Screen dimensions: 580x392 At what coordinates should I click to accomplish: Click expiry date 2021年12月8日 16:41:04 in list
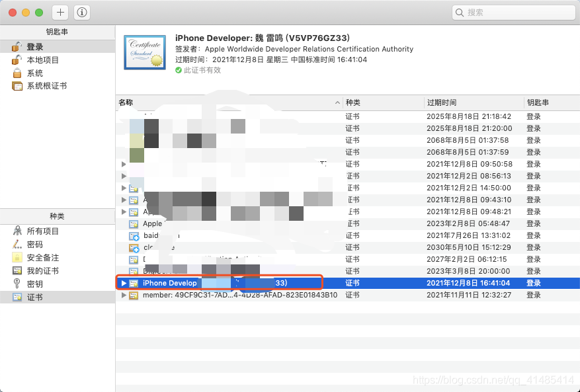pos(468,283)
